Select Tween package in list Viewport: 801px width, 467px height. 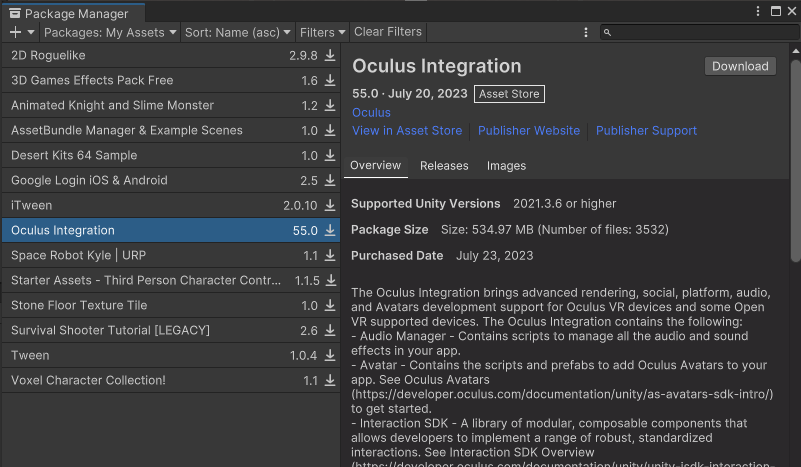pyautogui.click(x=171, y=356)
